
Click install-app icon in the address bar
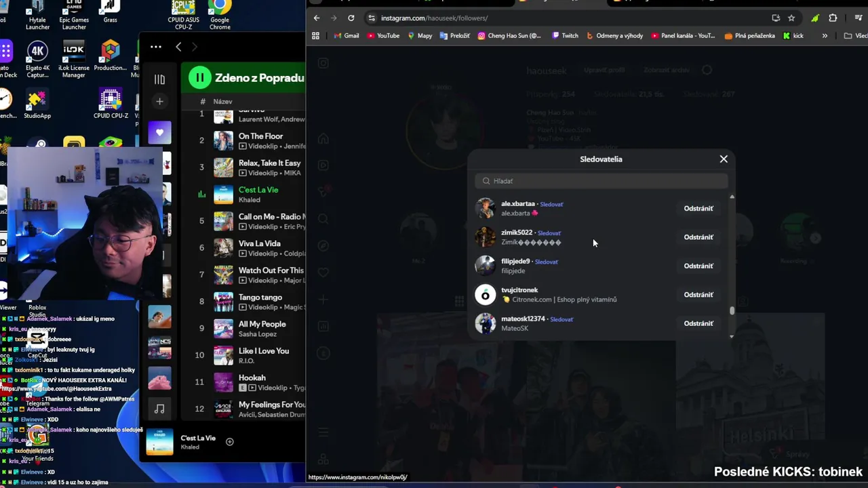click(x=776, y=18)
